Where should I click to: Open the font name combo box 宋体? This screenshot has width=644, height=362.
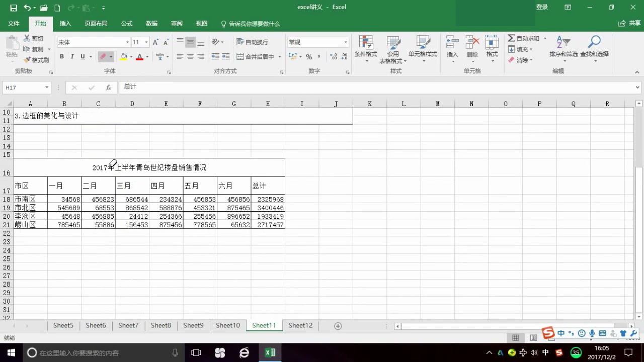[x=94, y=42]
